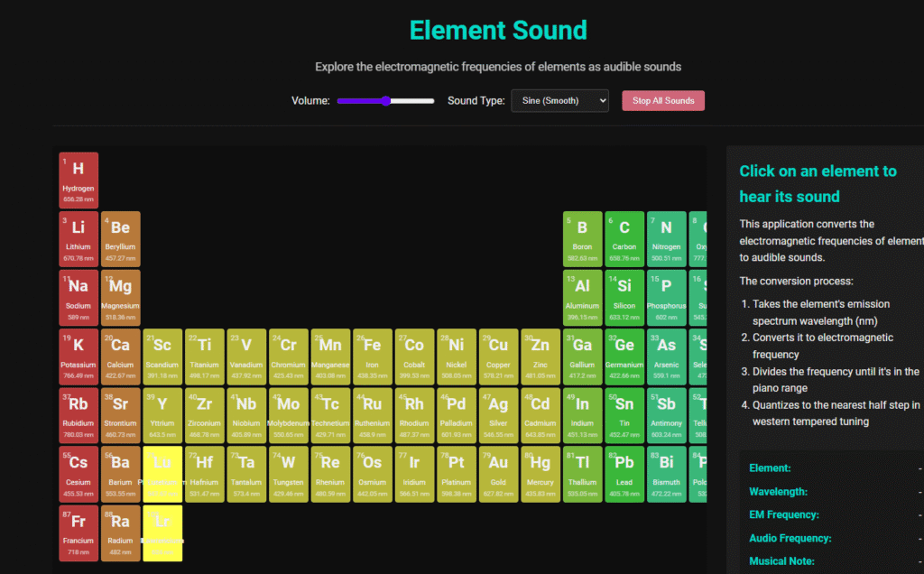
Task: Play the Lithium element sound
Action: 79,239
